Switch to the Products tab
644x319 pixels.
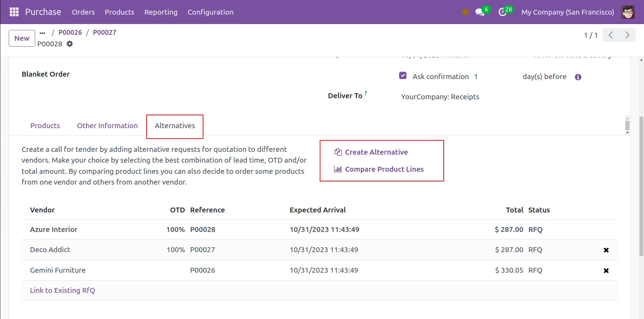coord(45,126)
